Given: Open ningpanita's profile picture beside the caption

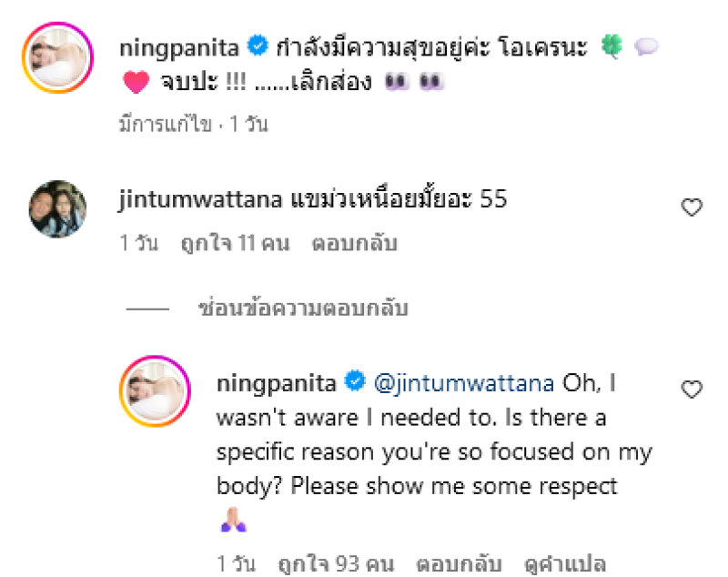Looking at the screenshot, I should [x=58, y=58].
